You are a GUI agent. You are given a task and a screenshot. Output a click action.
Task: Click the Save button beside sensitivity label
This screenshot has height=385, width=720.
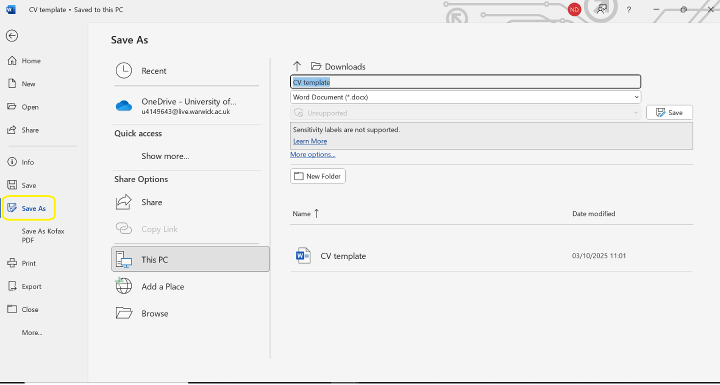tap(669, 113)
